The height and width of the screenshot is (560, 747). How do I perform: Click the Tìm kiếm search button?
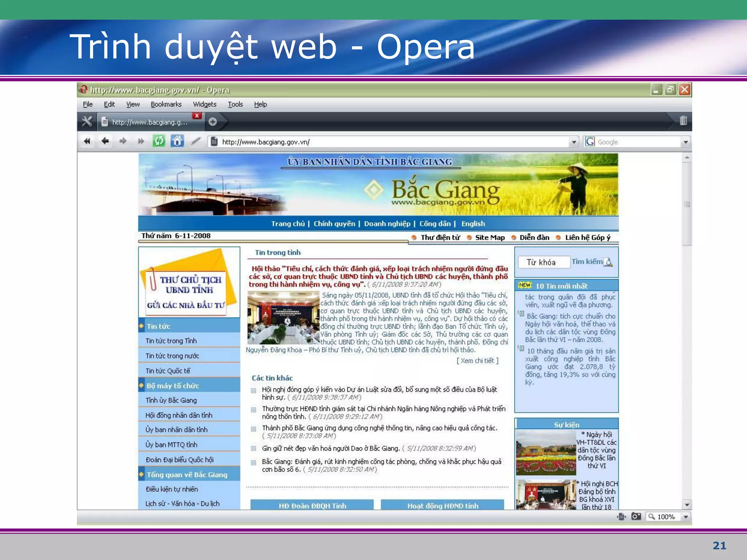coord(587,261)
